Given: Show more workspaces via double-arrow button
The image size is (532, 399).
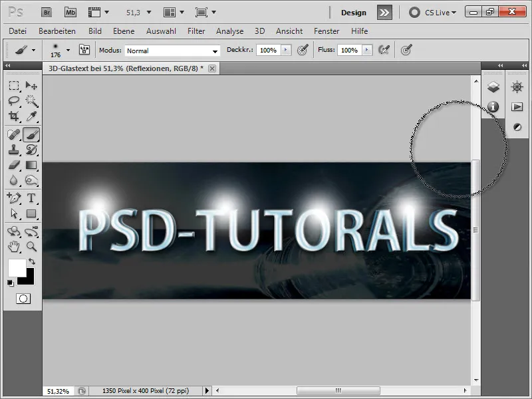Looking at the screenshot, I should (x=384, y=13).
